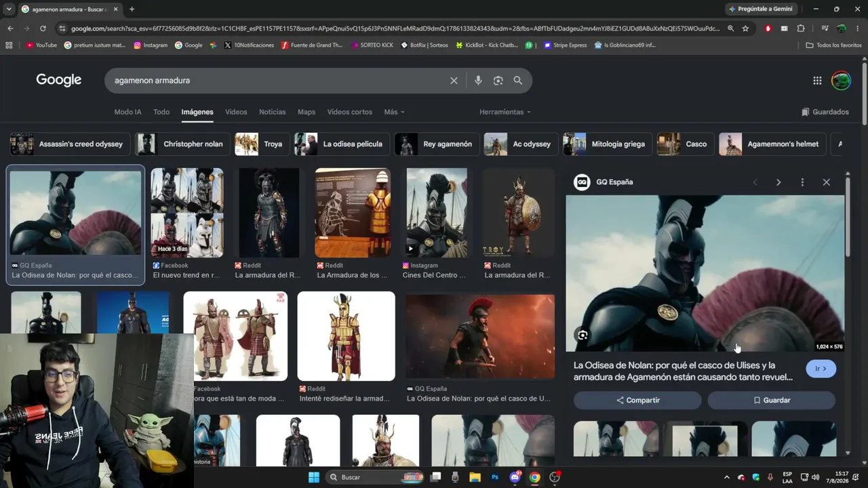Go back using the browser back arrow

pyautogui.click(x=10, y=28)
